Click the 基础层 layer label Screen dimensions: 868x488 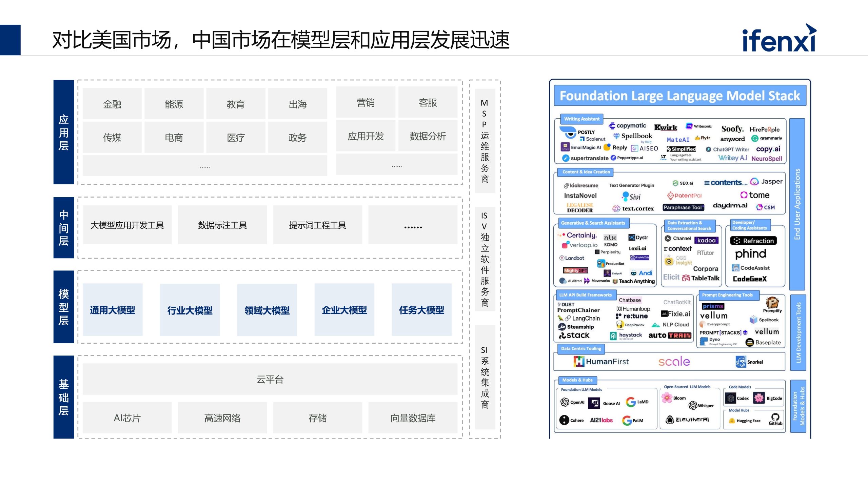pos(64,397)
